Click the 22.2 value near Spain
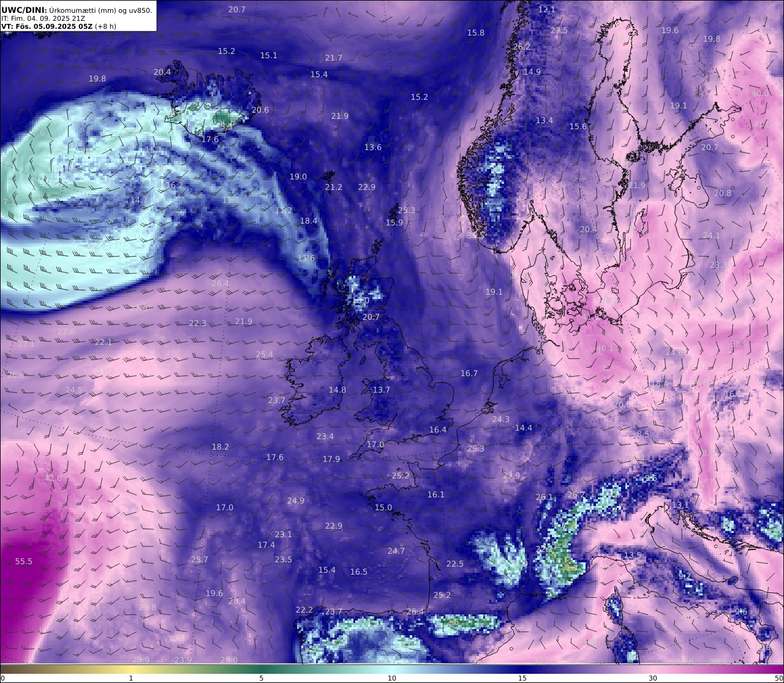 pyautogui.click(x=304, y=609)
